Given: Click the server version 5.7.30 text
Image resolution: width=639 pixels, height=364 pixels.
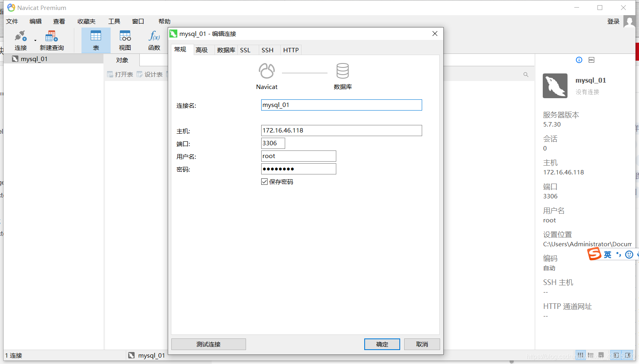Looking at the screenshot, I should tap(552, 125).
